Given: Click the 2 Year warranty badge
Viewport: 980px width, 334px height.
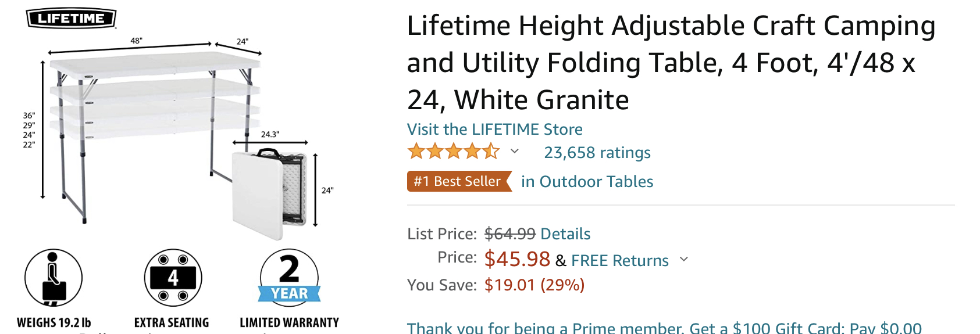Looking at the screenshot, I should pos(289,278).
